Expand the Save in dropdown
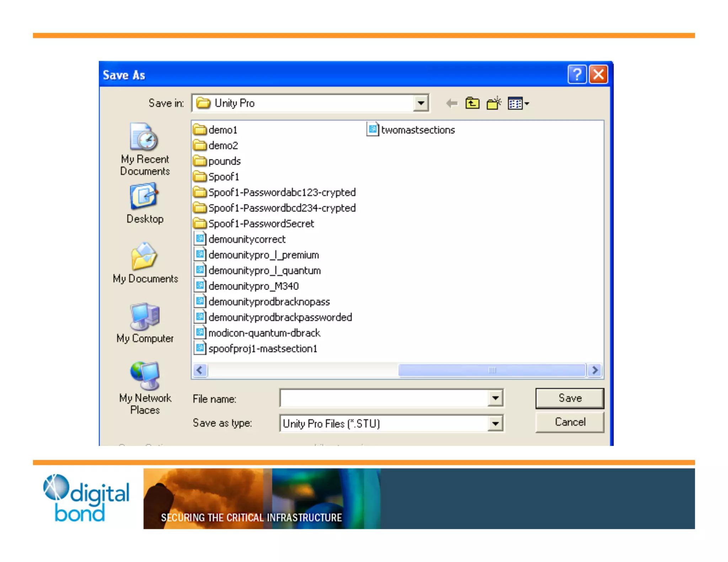 [x=421, y=103]
